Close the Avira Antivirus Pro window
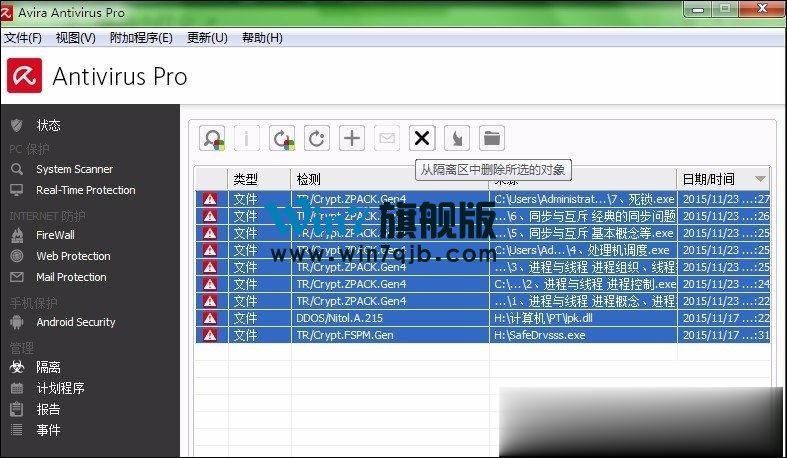 coord(762,9)
